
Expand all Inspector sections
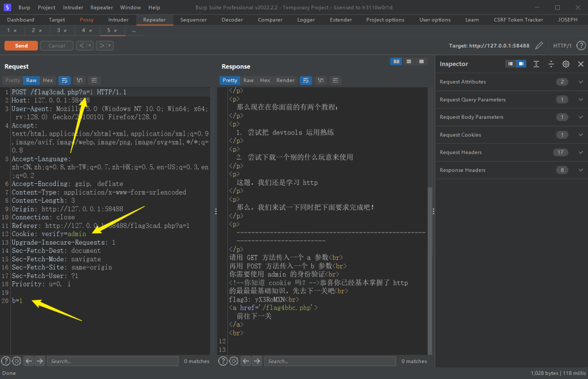536,64
